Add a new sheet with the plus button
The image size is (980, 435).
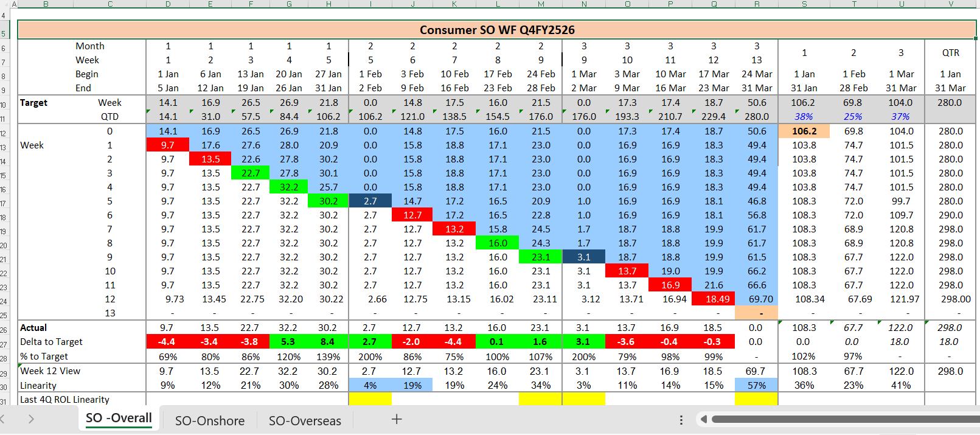click(397, 419)
